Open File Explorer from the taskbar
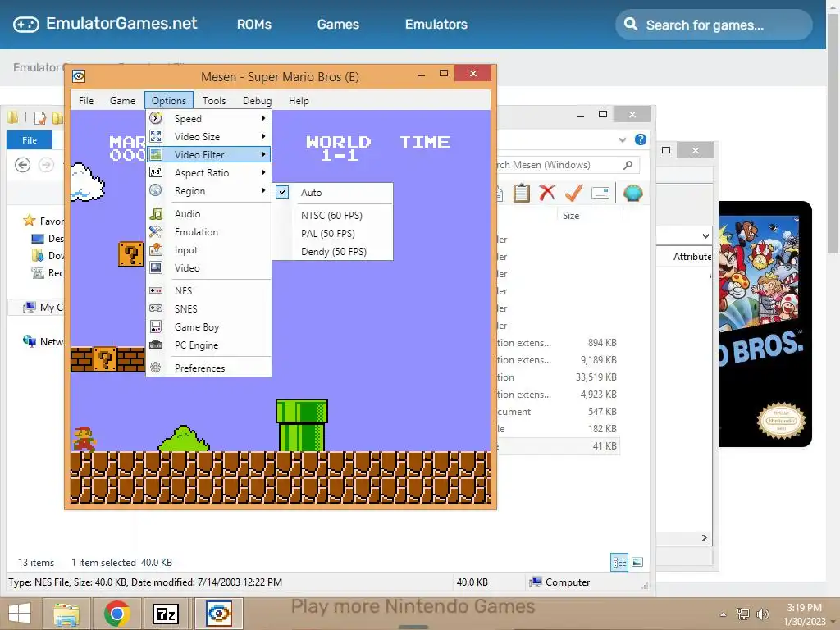Screen dimensions: 840x630 pos(66,614)
